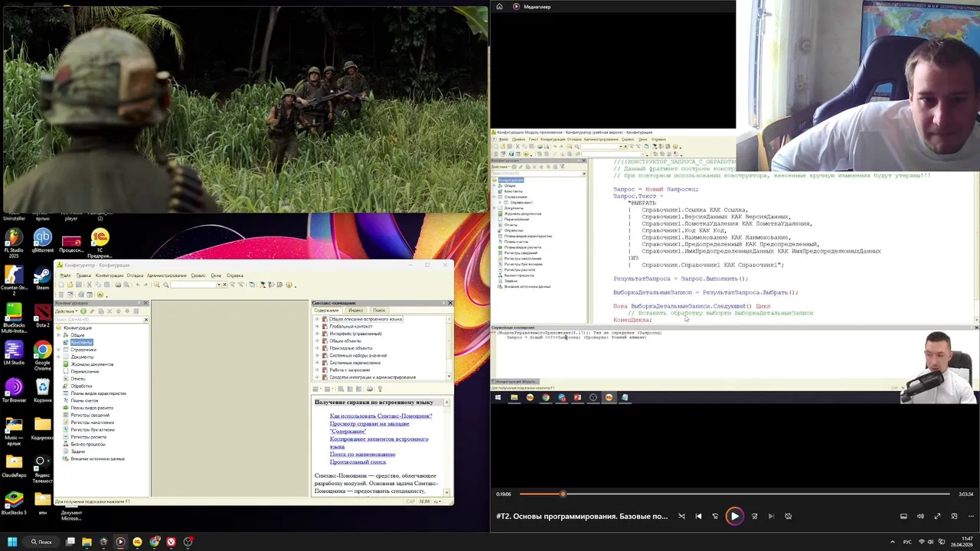Expand Глобальный контекст in syntax helper

(x=317, y=326)
